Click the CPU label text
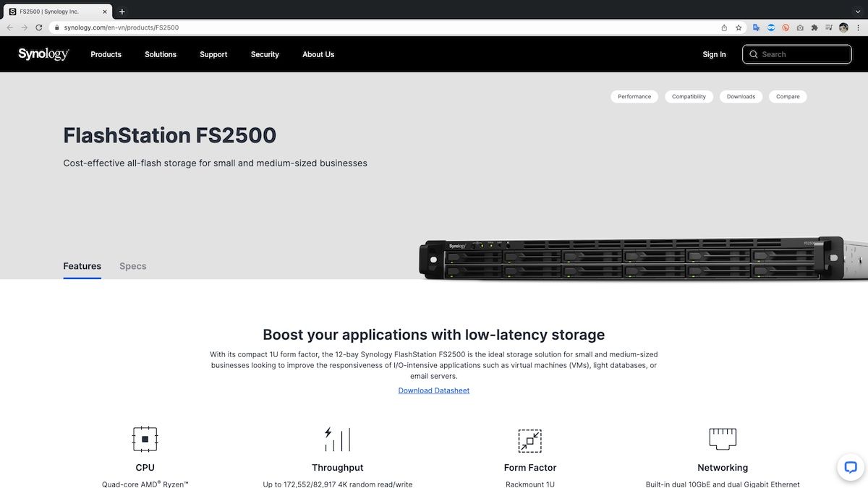This screenshot has width=868, height=488. (x=145, y=468)
